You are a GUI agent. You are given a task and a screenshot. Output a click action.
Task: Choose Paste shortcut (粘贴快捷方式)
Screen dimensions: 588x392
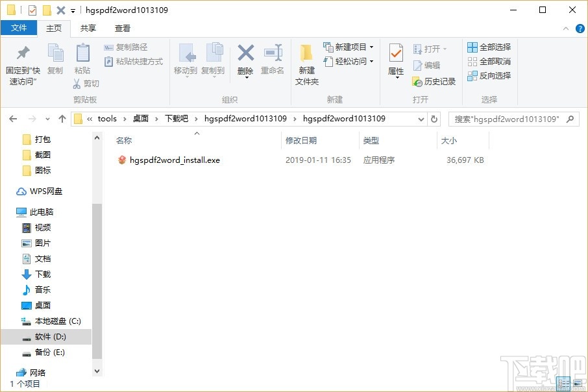point(134,62)
